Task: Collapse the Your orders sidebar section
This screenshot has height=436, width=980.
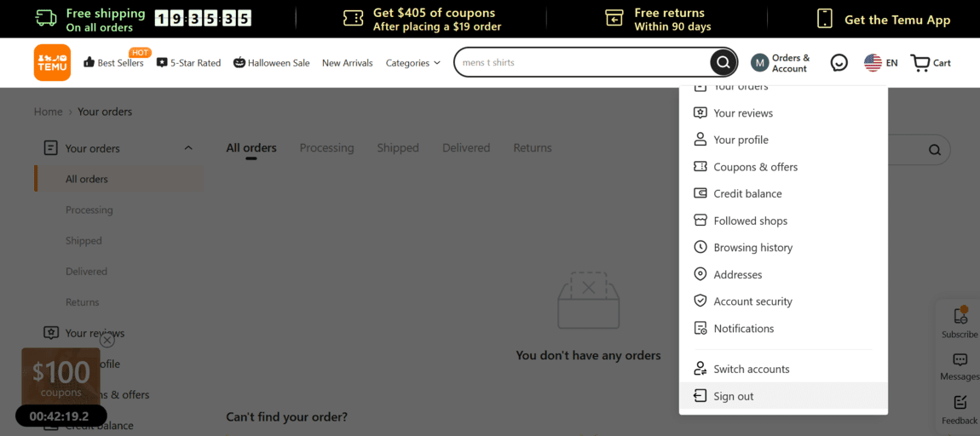Action: click(x=188, y=148)
